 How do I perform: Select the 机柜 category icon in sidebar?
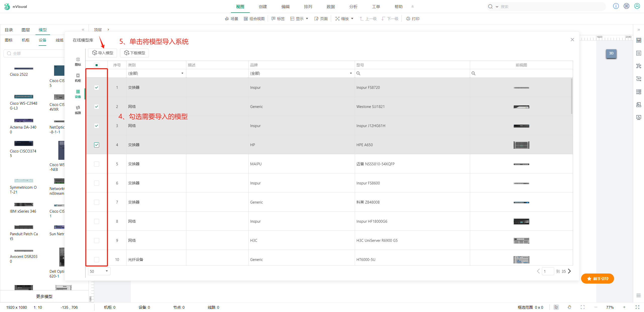pos(78,77)
